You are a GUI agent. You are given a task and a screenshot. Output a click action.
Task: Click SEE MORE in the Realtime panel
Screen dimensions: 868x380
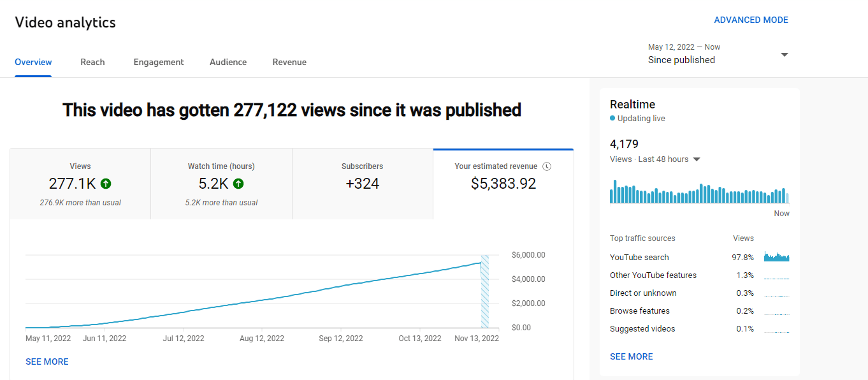coord(631,356)
